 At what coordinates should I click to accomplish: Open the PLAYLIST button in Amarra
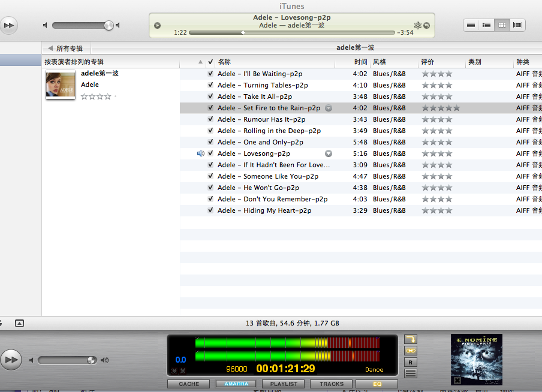pos(284,384)
